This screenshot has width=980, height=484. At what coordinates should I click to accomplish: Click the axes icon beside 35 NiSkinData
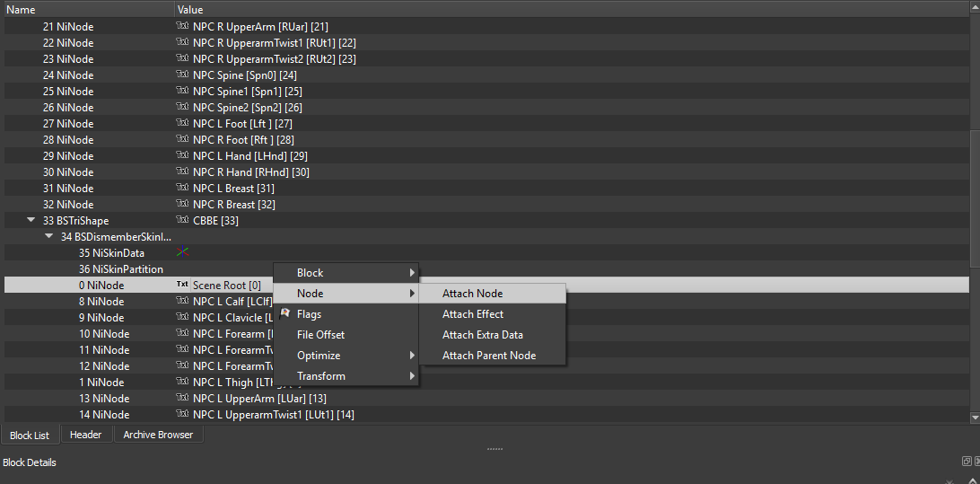click(182, 253)
